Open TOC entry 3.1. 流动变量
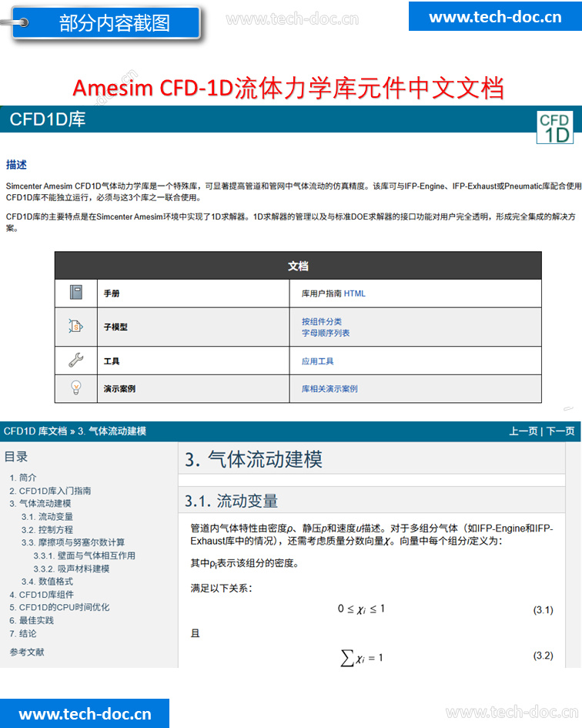This screenshot has height=728, width=582. tap(47, 517)
